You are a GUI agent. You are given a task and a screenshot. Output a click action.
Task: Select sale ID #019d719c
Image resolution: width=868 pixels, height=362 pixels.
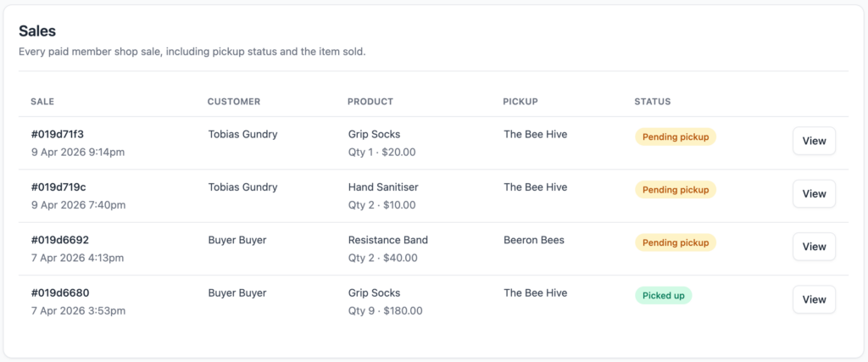(x=58, y=187)
